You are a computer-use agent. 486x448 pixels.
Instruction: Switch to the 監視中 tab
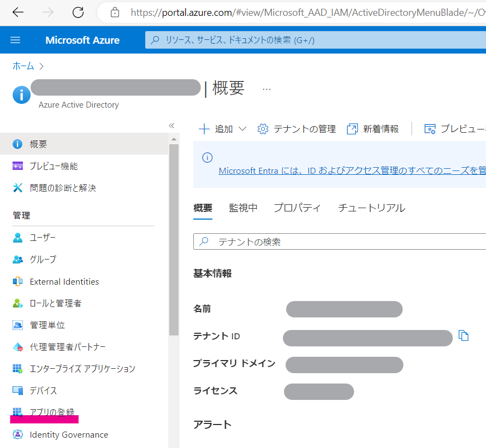pos(243,208)
